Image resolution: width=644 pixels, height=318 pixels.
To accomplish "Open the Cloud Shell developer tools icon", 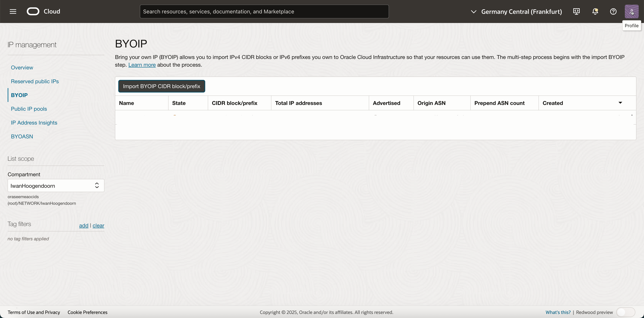I will pyautogui.click(x=576, y=11).
